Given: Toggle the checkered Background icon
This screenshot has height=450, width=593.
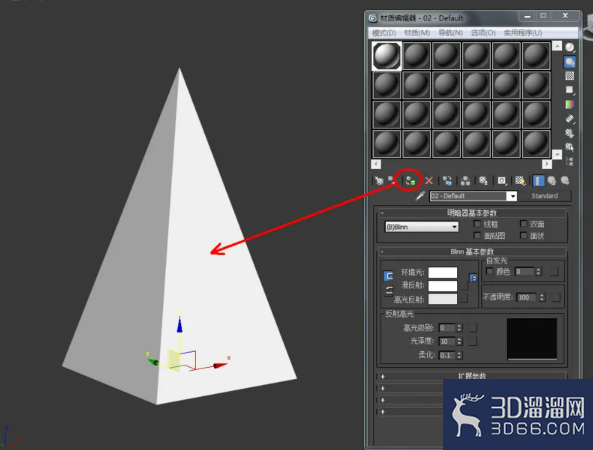Looking at the screenshot, I should pos(570,76).
